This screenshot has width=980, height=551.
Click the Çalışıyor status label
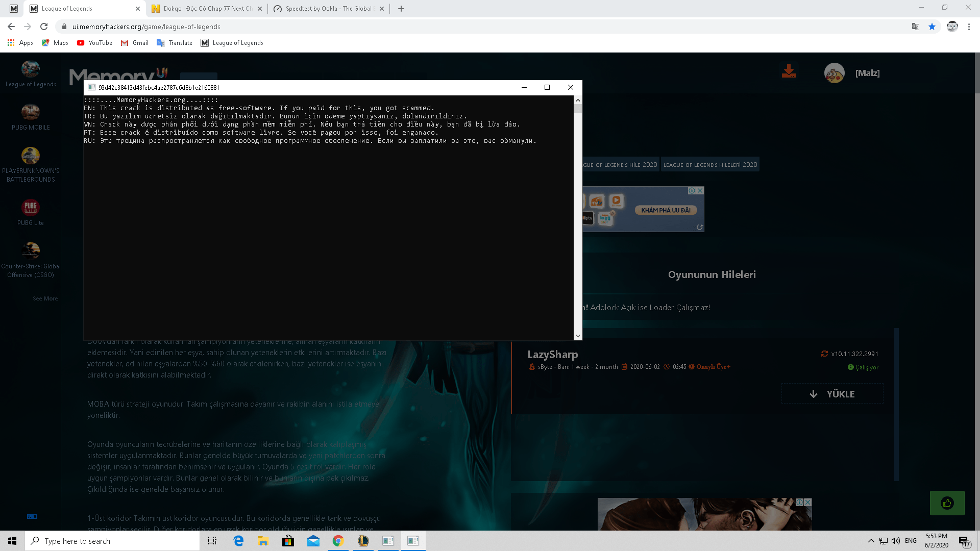(863, 367)
